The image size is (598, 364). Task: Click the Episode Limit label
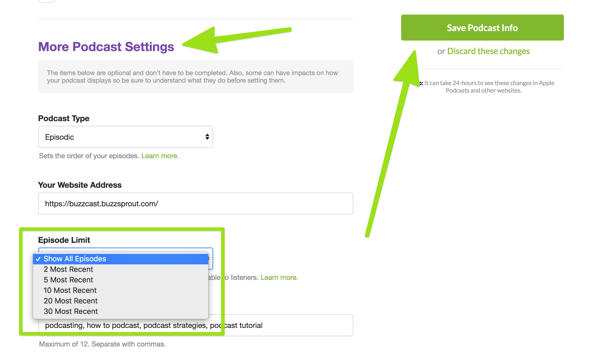[64, 240]
